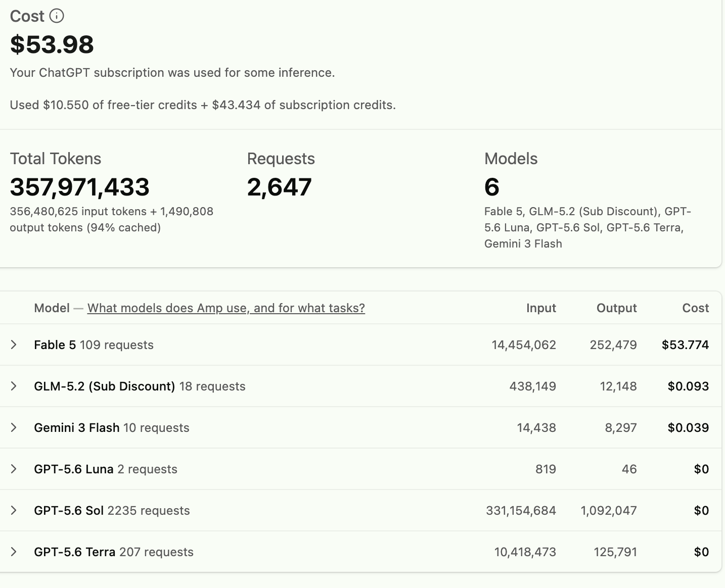Expand the GPT-5.6 Luna row

coord(14,469)
